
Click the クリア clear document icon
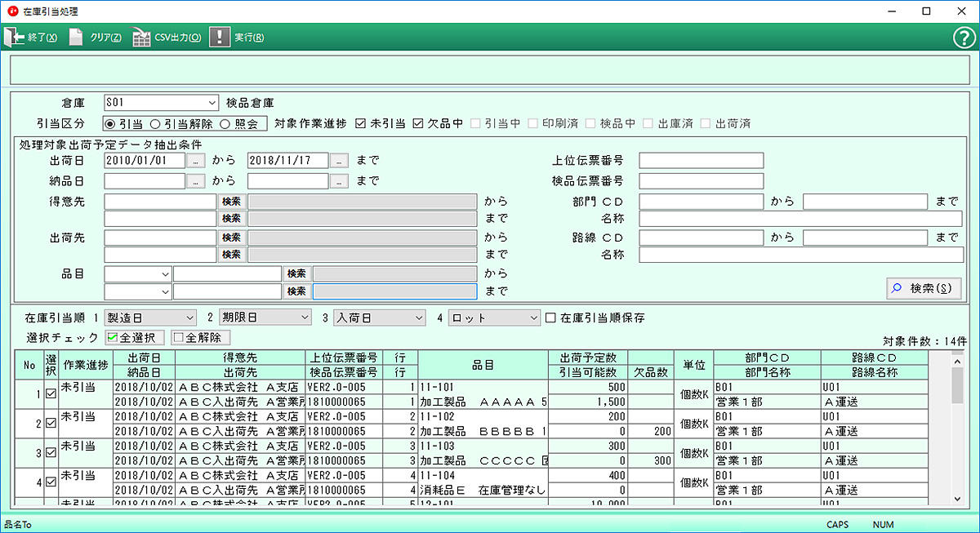(x=76, y=38)
